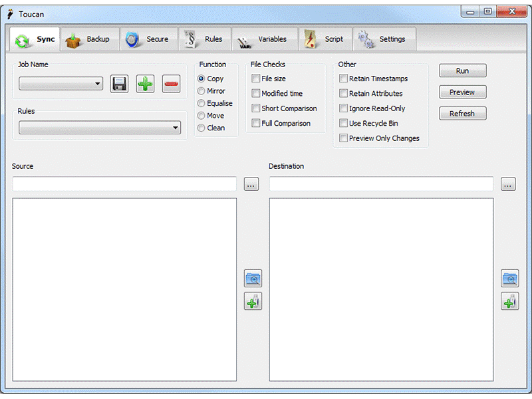Insert a variable into Source path
Viewport: 532px width, 399px height.
click(x=253, y=301)
